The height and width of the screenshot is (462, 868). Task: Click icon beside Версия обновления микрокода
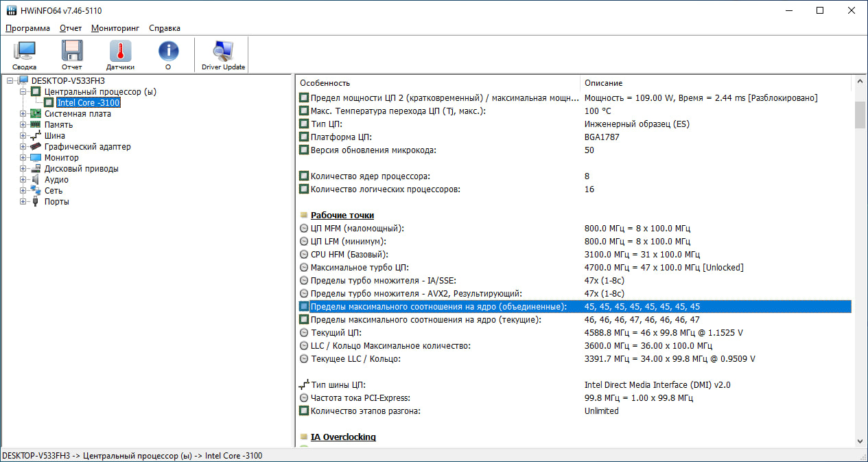click(304, 150)
